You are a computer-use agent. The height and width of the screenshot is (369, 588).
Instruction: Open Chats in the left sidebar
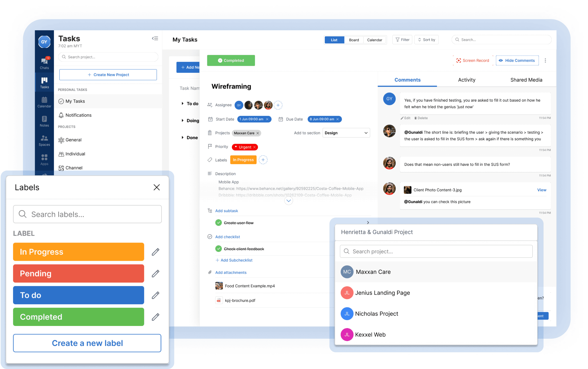click(44, 63)
